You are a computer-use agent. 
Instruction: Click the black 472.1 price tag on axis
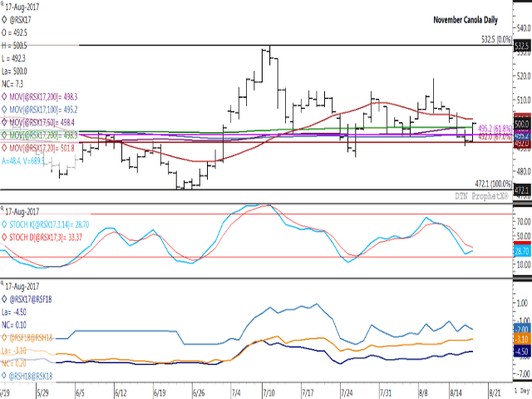tap(521, 190)
